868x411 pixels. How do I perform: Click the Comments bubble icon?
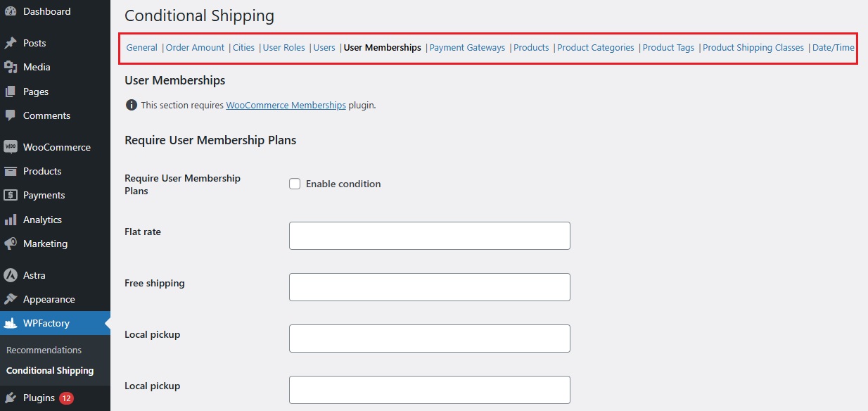tap(11, 115)
